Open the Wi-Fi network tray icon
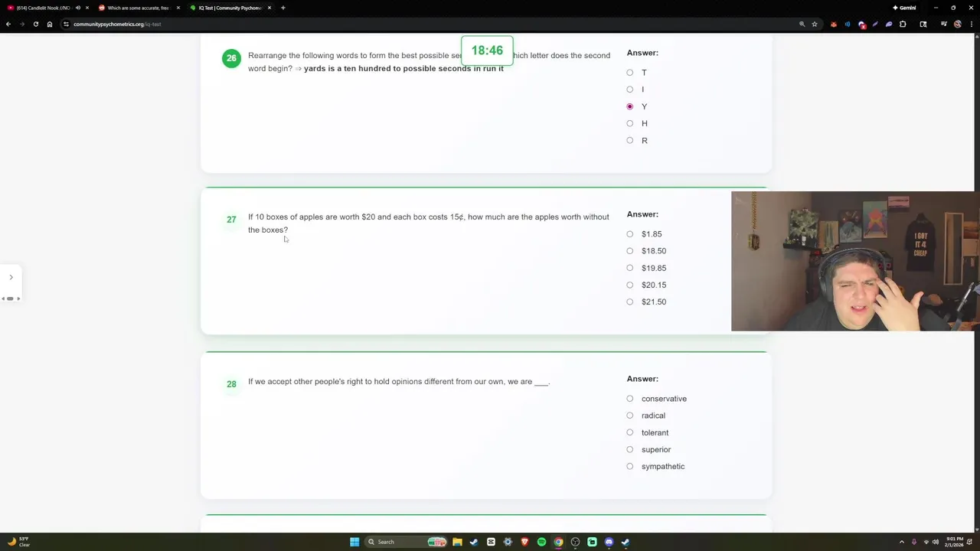 (x=926, y=542)
